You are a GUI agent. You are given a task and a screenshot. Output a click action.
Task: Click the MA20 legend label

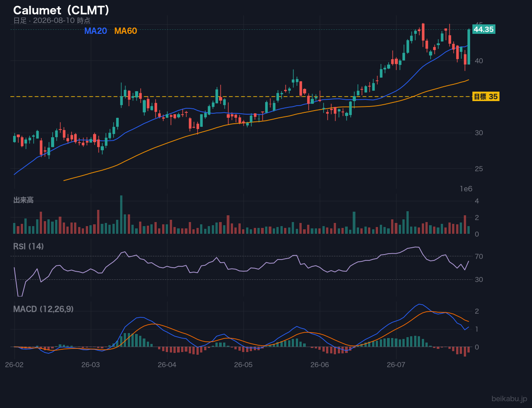[x=95, y=31]
